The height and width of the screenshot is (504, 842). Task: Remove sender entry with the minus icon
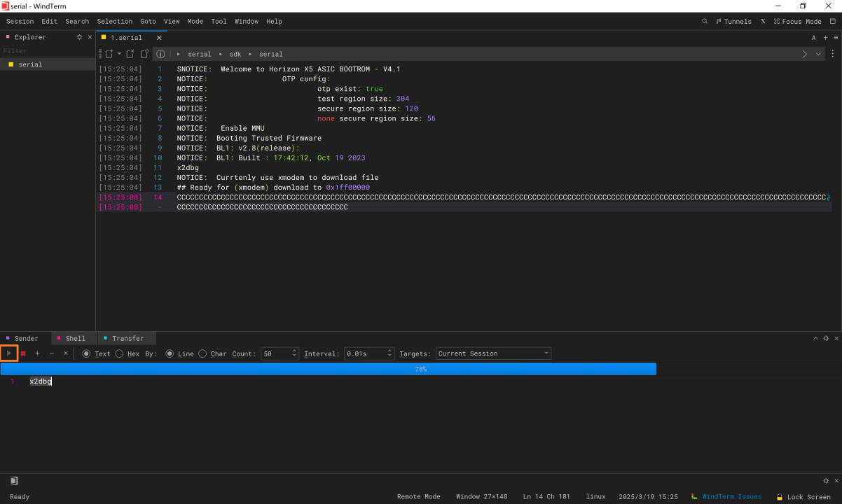51,353
